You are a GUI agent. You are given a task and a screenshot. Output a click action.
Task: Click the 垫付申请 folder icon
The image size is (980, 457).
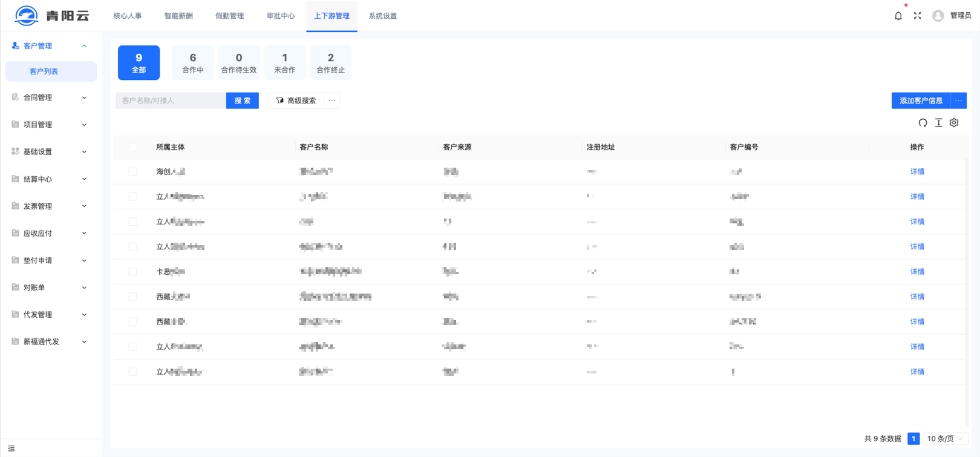[15, 260]
